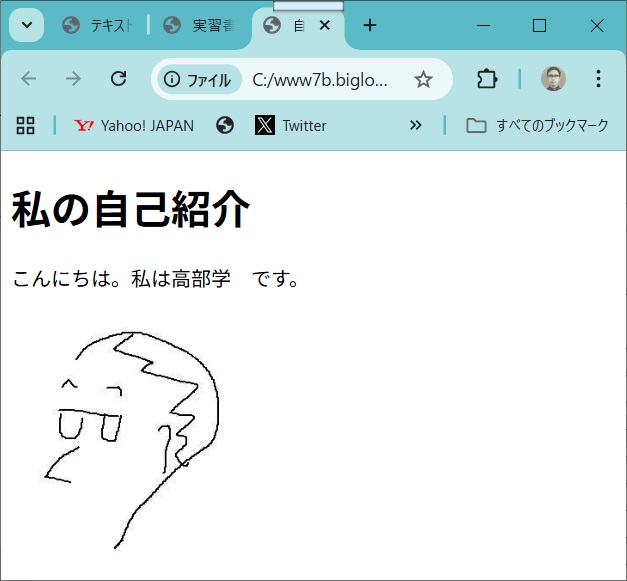Go back to previous page
Screen dimensions: 627x581
point(29,78)
